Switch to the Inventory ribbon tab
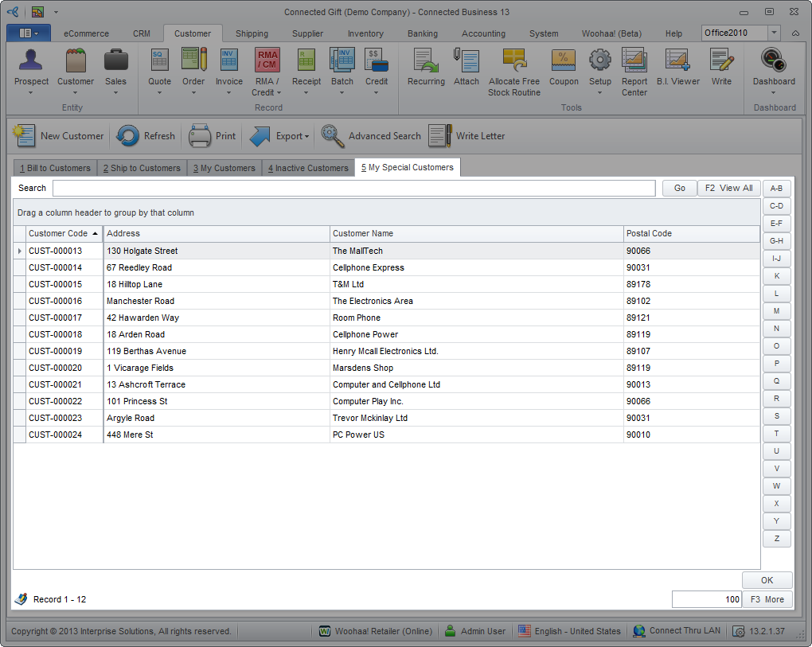Image resolution: width=812 pixels, height=647 pixels. pos(365,33)
